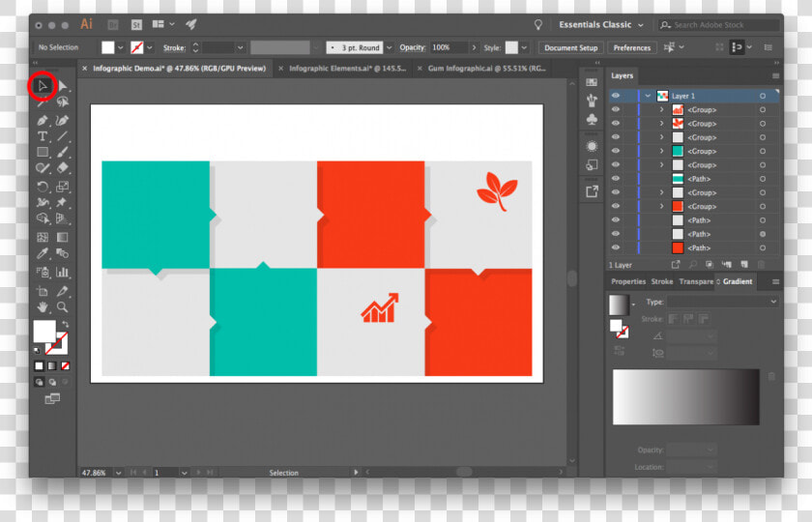The height and width of the screenshot is (522, 812).
Task: Select the Blend tool
Action: click(x=62, y=253)
